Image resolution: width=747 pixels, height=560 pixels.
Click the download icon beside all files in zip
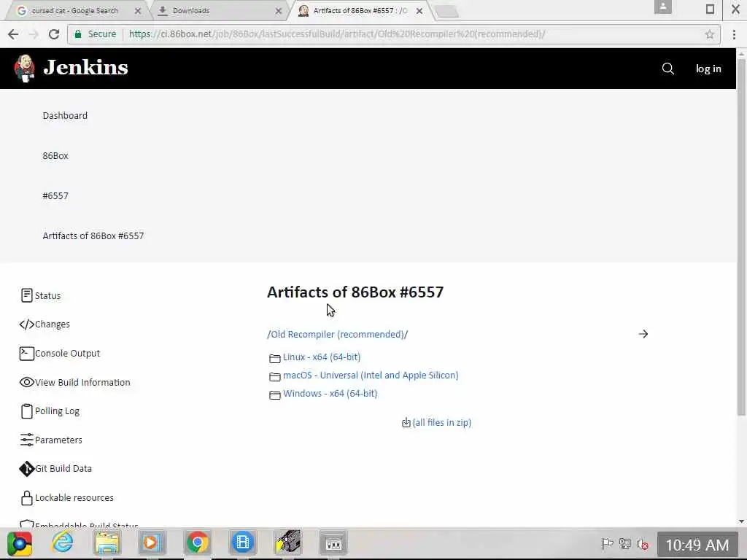[406, 422]
